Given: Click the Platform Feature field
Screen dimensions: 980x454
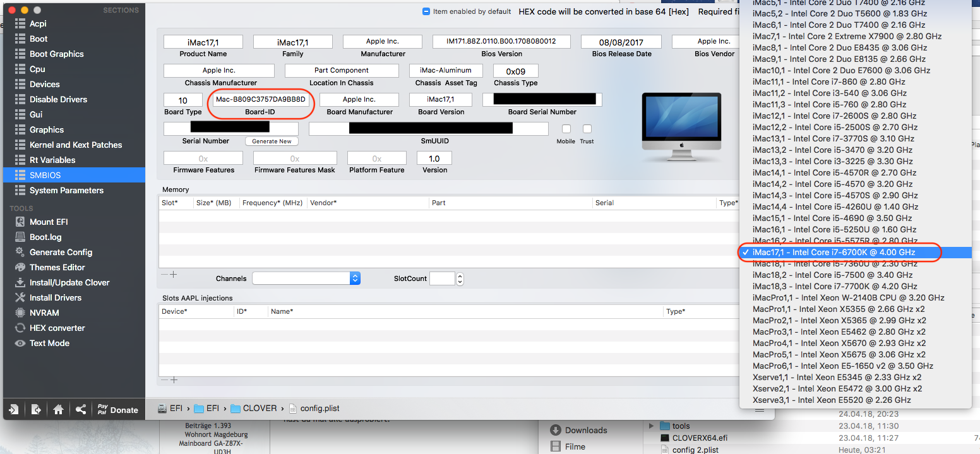Looking at the screenshot, I should click(x=377, y=158).
